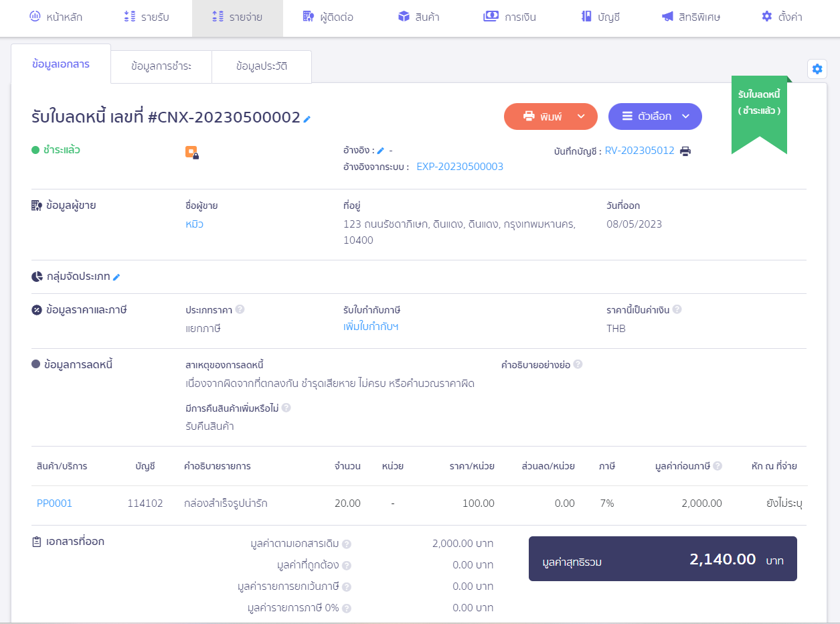Open linked document EXP-20230500003
Viewport: 840px width, 624px height.
point(460,167)
